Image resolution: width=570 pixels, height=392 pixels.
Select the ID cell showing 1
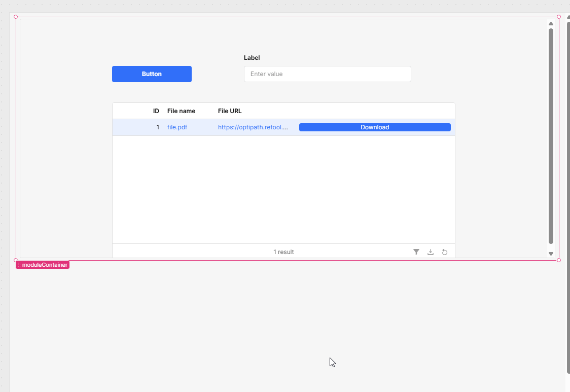click(x=158, y=127)
